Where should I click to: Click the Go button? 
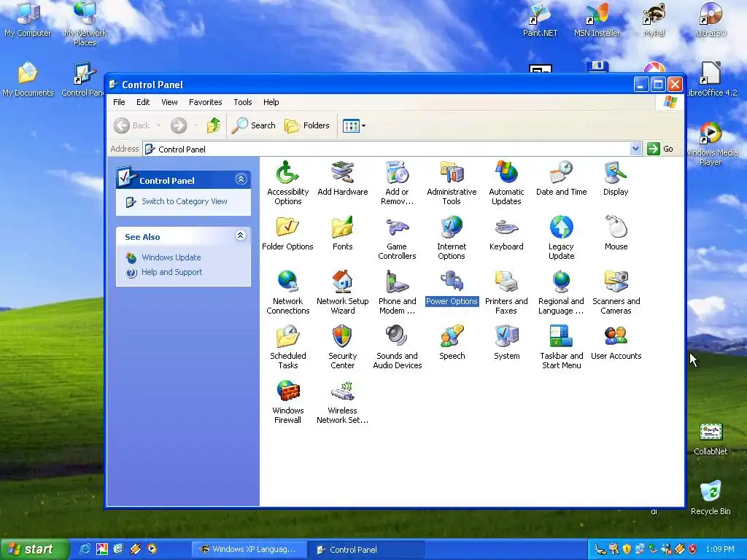coord(660,149)
